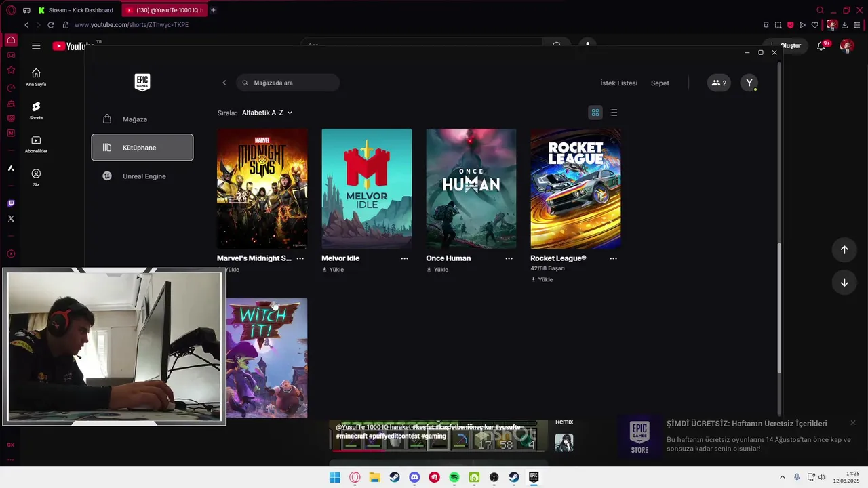Open YouTube Siz (You) page

pos(36,178)
